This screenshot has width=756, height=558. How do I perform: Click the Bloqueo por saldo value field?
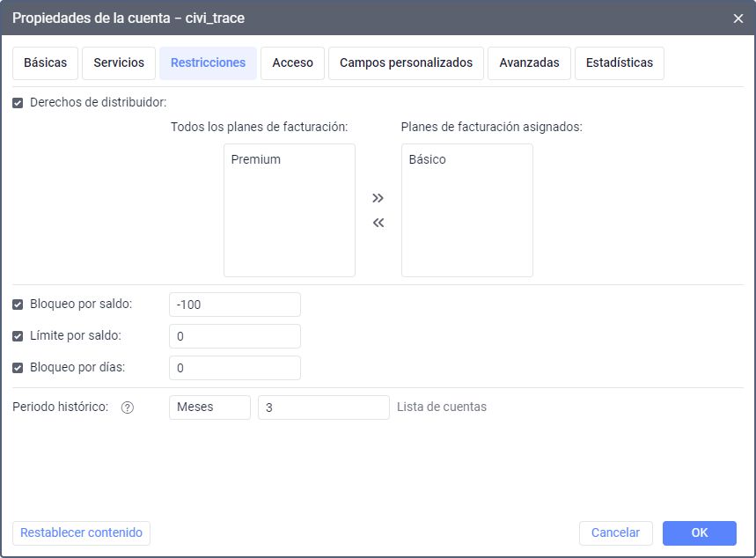[x=234, y=305]
